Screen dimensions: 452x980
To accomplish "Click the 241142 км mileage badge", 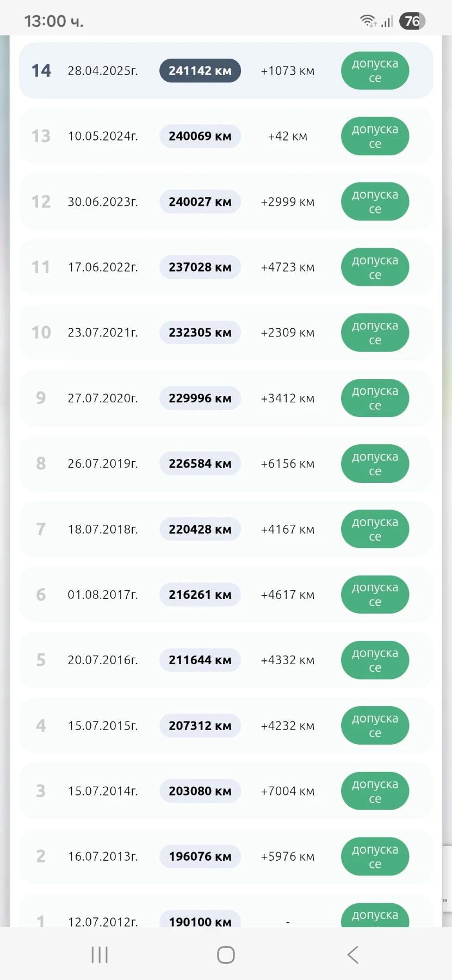I will coord(200,71).
